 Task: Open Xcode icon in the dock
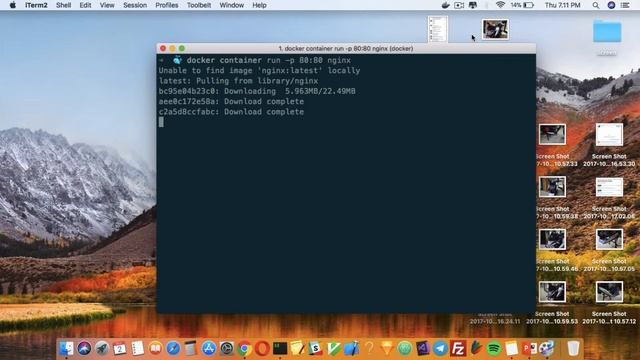[351, 348]
